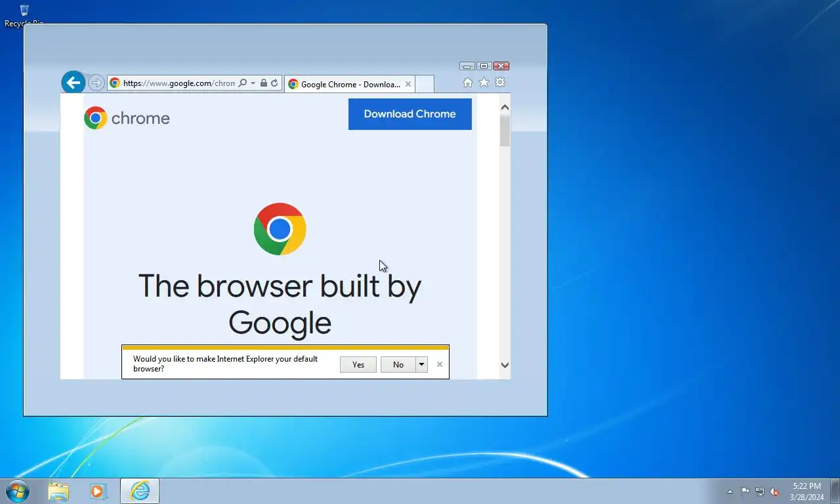
Task: Click the Chrome favicon in address bar
Action: [x=115, y=83]
